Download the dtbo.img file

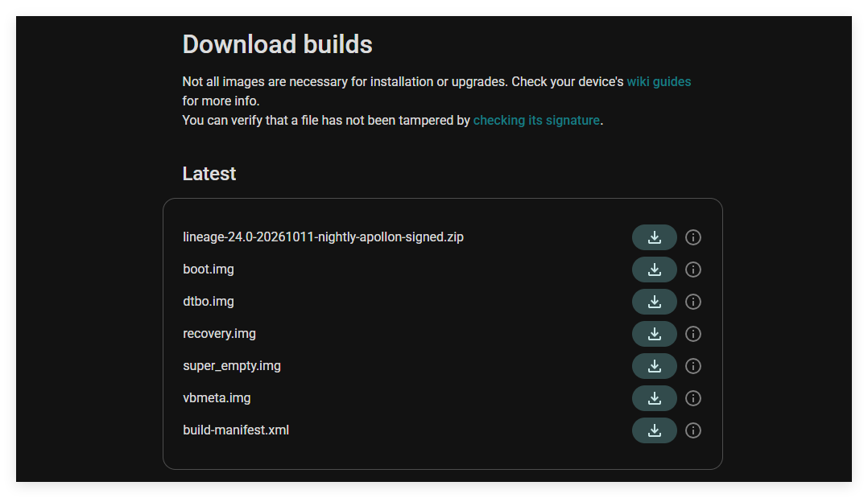click(x=655, y=302)
